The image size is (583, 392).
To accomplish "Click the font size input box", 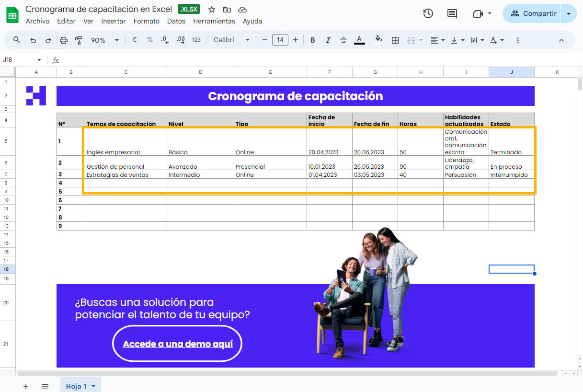I will click(280, 40).
